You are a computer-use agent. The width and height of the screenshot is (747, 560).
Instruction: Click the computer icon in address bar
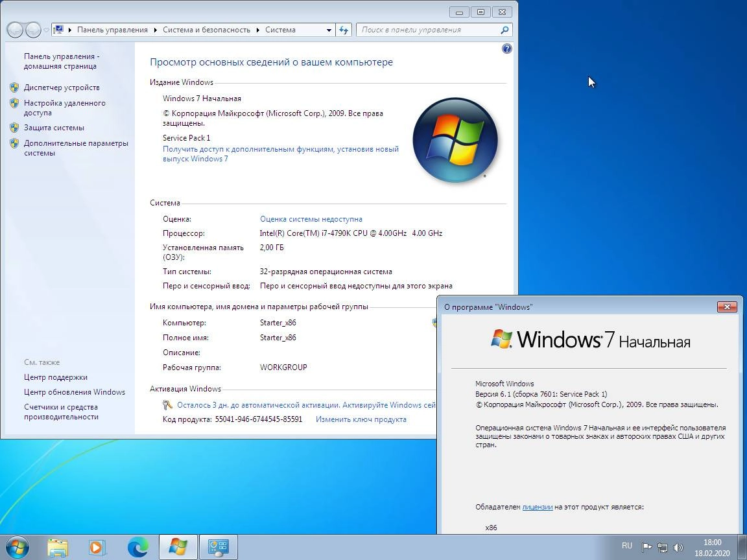coord(58,30)
